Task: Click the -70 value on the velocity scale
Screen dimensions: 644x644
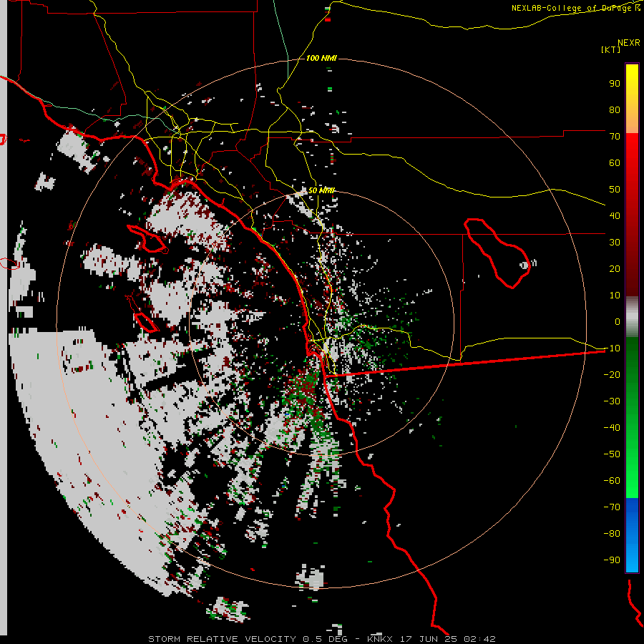Action: click(x=612, y=507)
